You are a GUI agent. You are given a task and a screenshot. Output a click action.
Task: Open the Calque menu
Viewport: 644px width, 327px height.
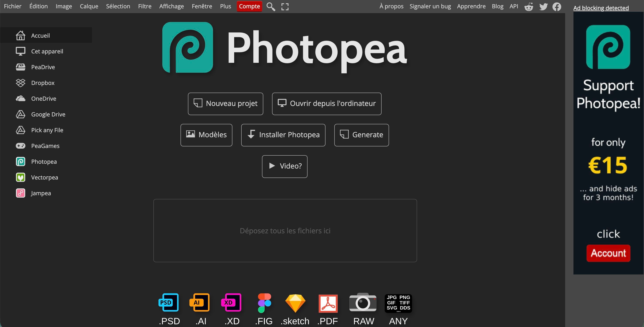click(89, 6)
